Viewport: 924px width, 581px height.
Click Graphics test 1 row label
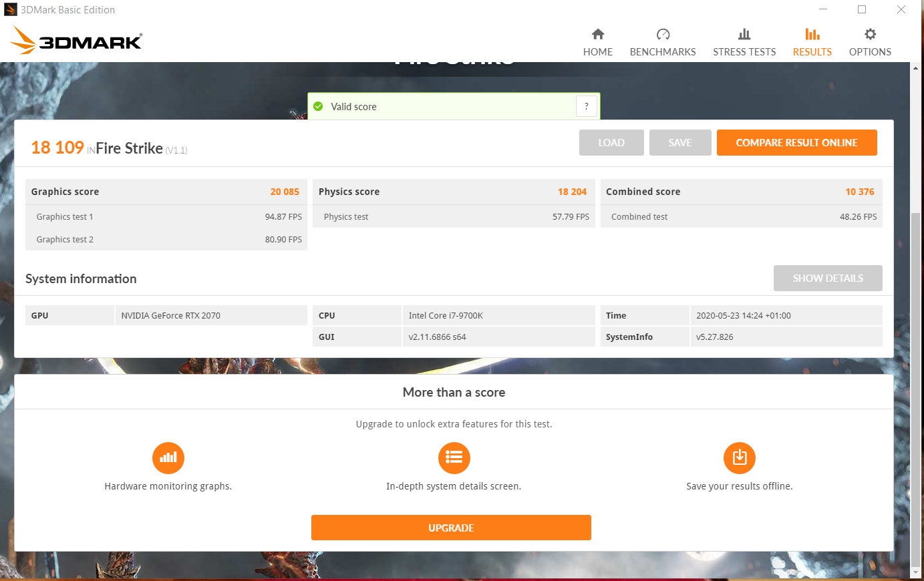65,216
